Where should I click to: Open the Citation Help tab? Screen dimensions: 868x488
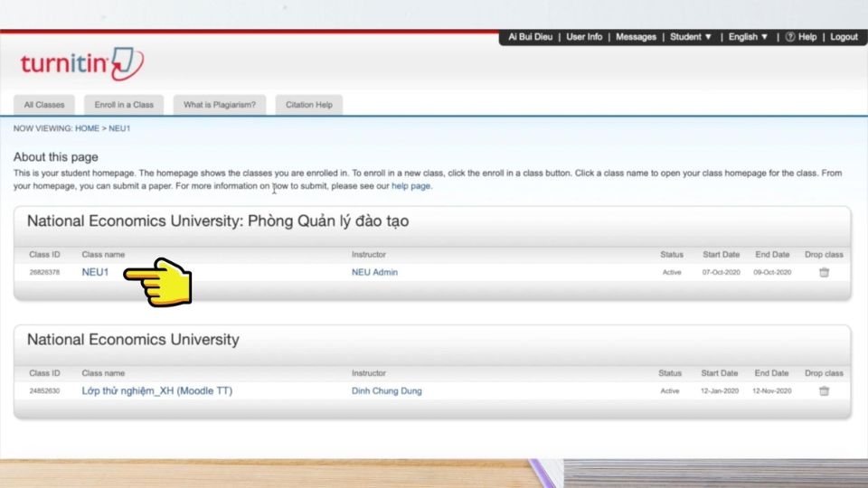coord(309,105)
